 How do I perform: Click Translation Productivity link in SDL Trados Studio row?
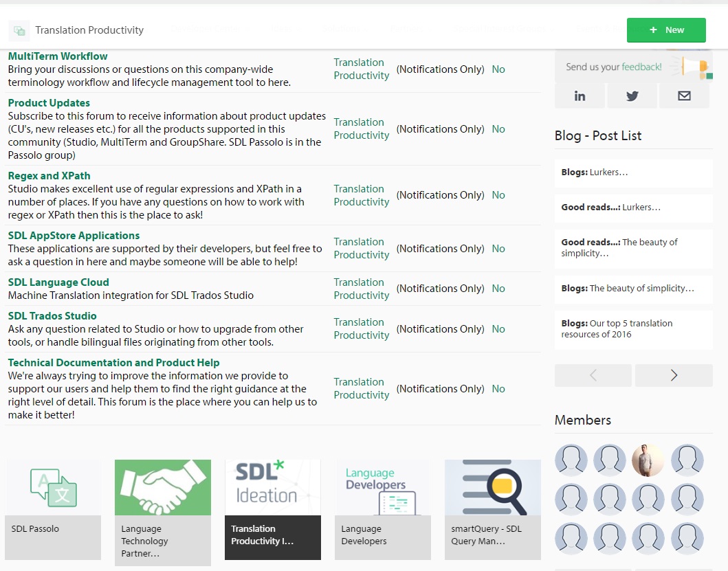click(x=361, y=328)
